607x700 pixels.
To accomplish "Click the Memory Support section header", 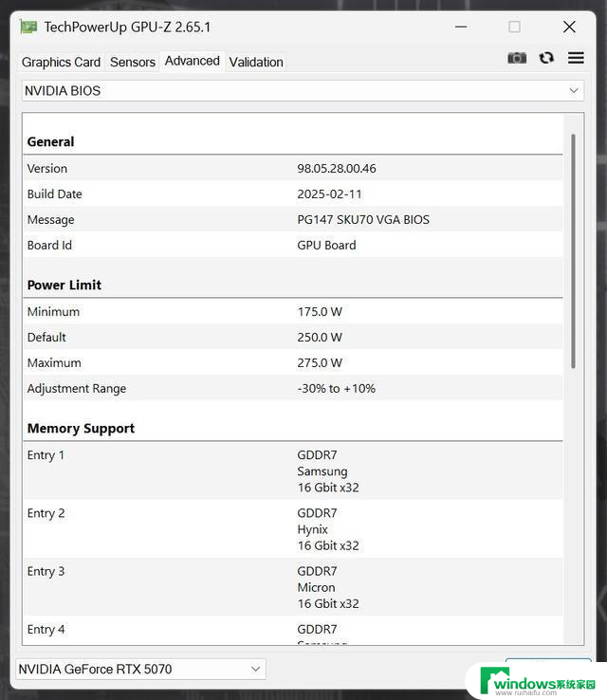I will click(81, 429).
